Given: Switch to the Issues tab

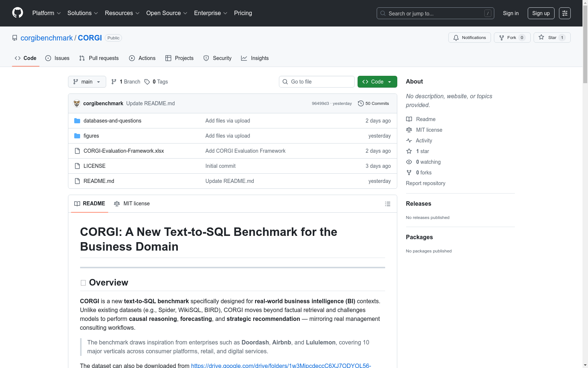Looking at the screenshot, I should coord(57,58).
